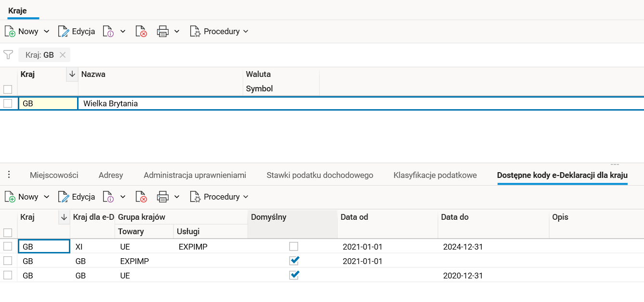Switch to the Miejscowości tab
The width and height of the screenshot is (644, 302).
tap(54, 175)
